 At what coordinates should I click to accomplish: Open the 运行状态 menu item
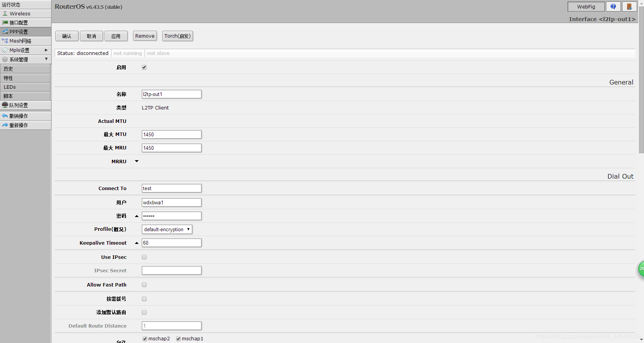click(x=25, y=5)
